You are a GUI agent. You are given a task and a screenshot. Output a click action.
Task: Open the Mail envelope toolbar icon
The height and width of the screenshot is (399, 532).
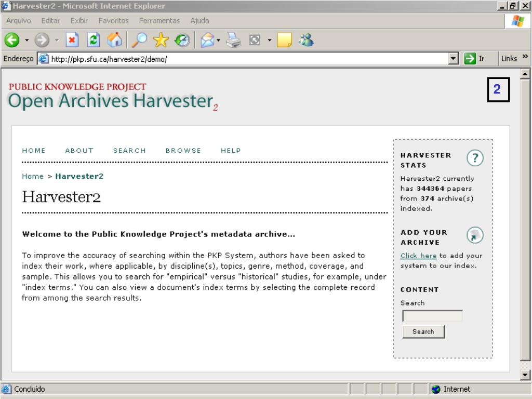click(x=207, y=41)
